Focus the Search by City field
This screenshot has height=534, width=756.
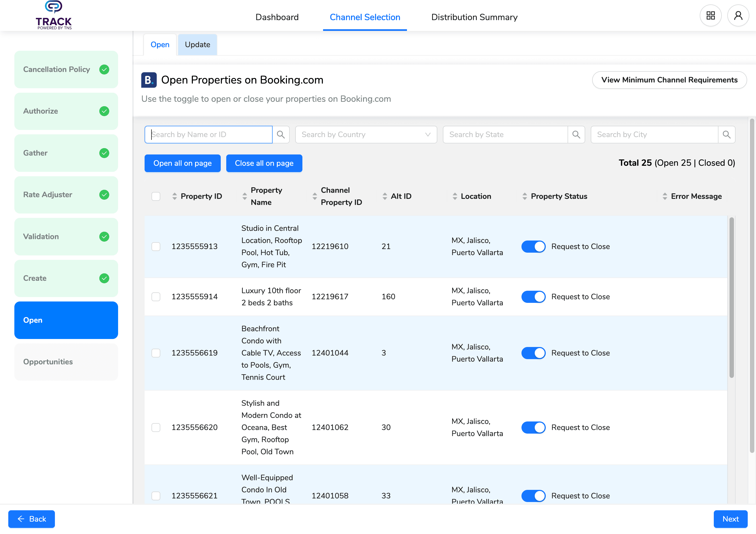(654, 135)
